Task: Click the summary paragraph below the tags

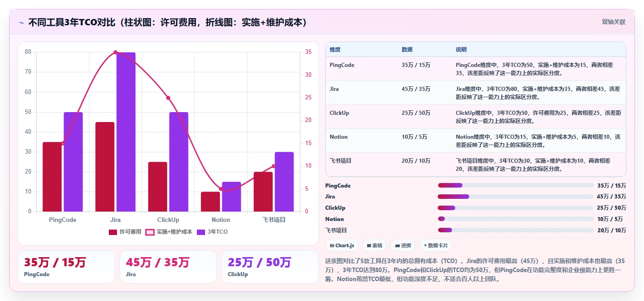Action: tap(475, 270)
